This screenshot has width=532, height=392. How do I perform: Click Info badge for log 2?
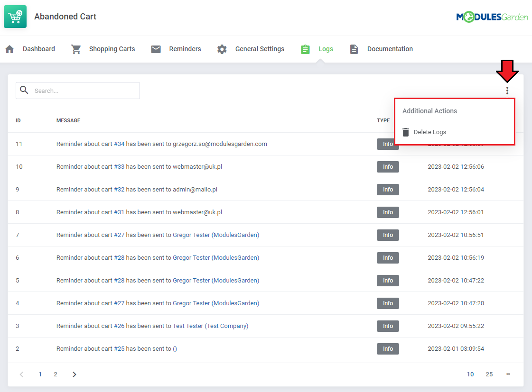point(388,349)
